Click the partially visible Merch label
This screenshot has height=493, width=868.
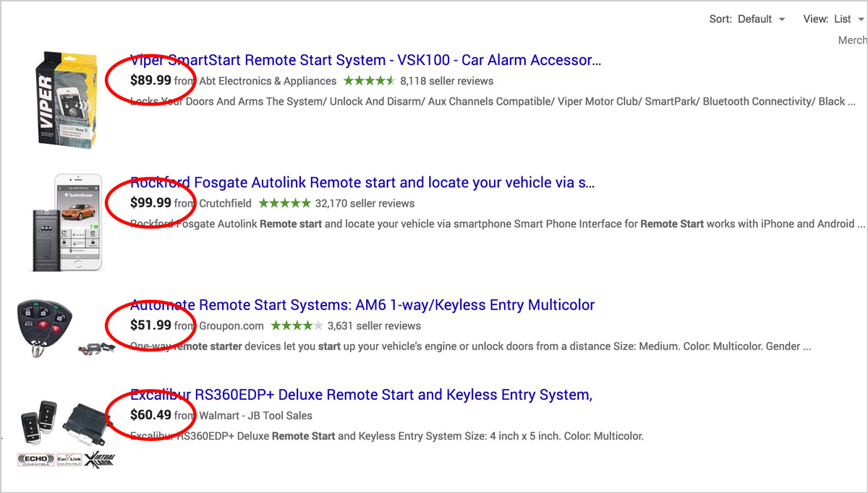[x=852, y=40]
